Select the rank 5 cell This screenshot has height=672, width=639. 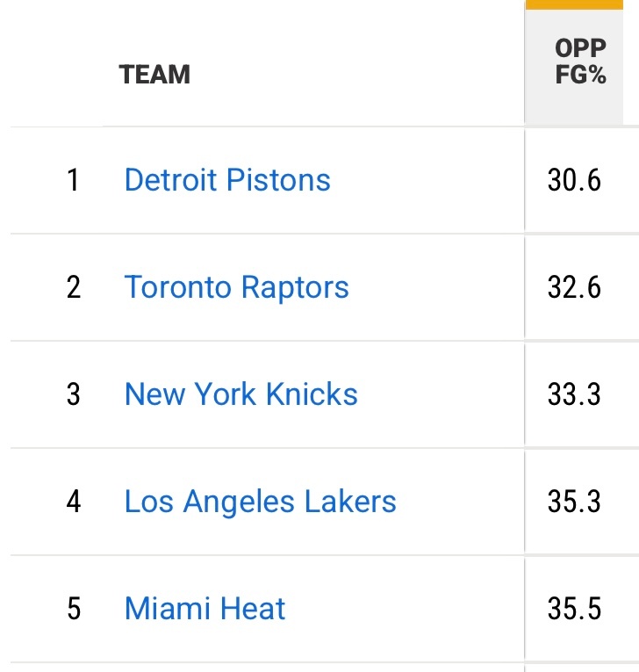73,609
